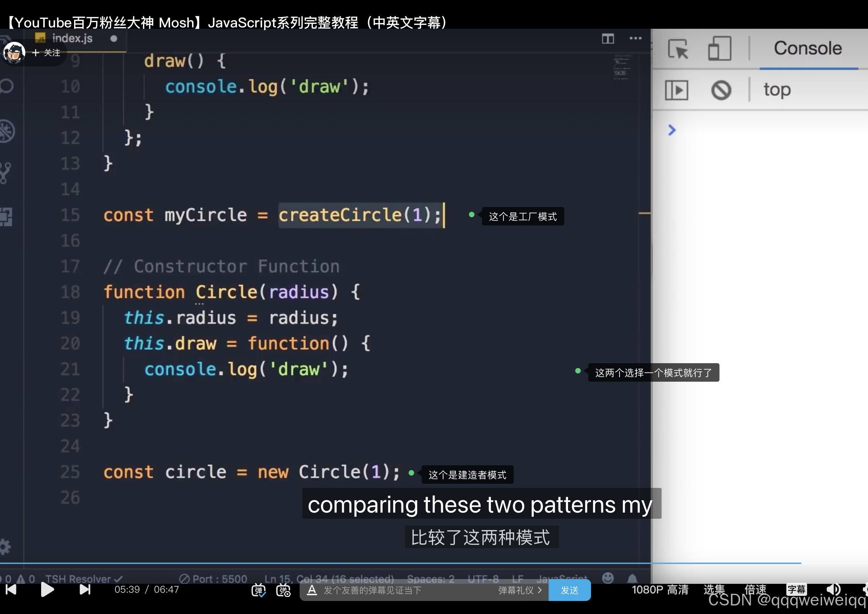The image size is (868, 614).
Task: Skip to the previous video
Action: 11,589
